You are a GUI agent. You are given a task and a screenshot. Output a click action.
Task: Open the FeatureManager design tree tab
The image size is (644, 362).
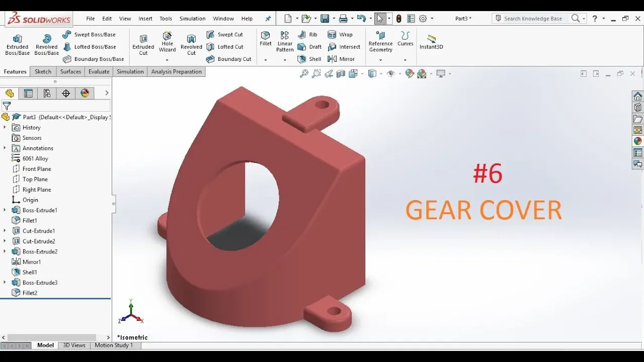coord(10,93)
